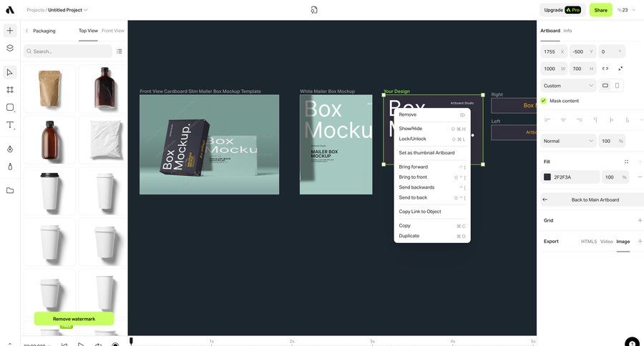This screenshot has width=644, height=346.
Task: Open the Folder assets icon
Action: click(10, 190)
